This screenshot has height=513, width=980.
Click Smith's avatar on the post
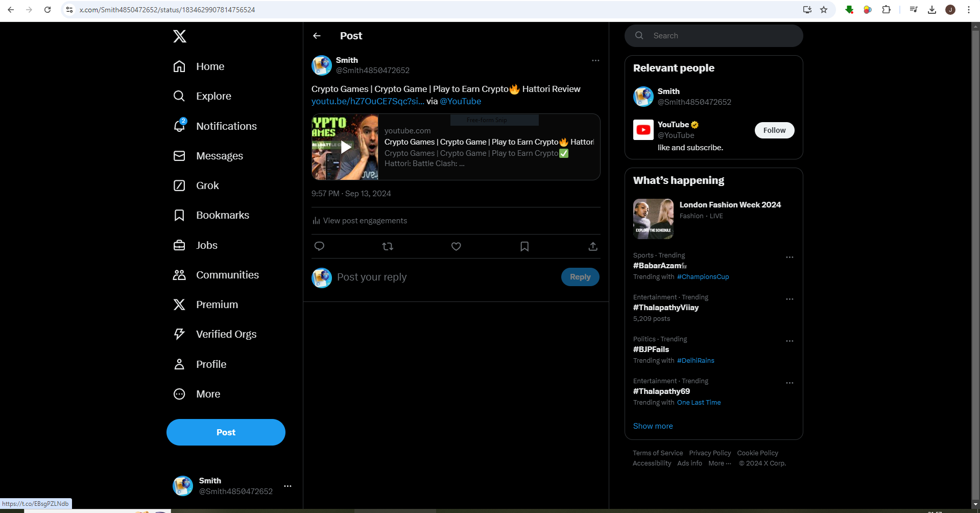click(x=322, y=65)
